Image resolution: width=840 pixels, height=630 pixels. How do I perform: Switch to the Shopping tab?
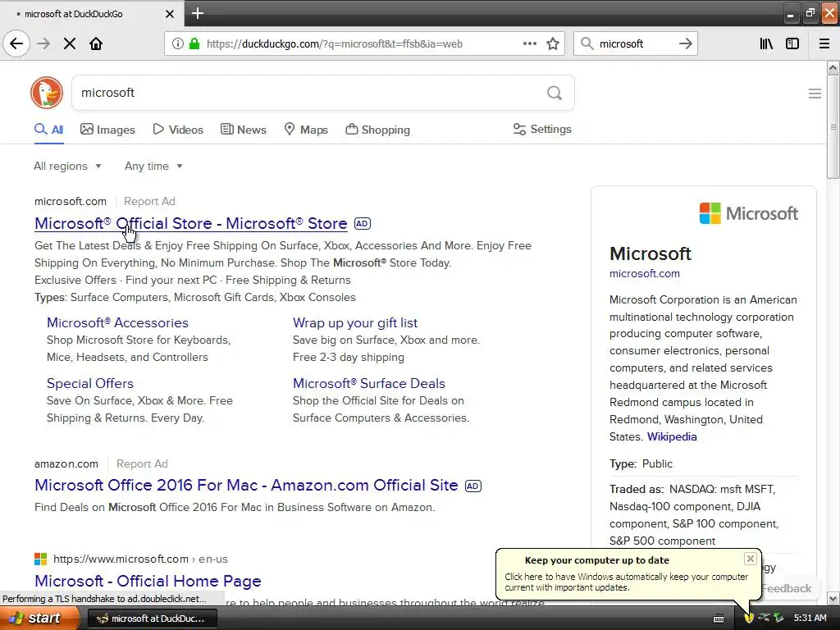[377, 130]
